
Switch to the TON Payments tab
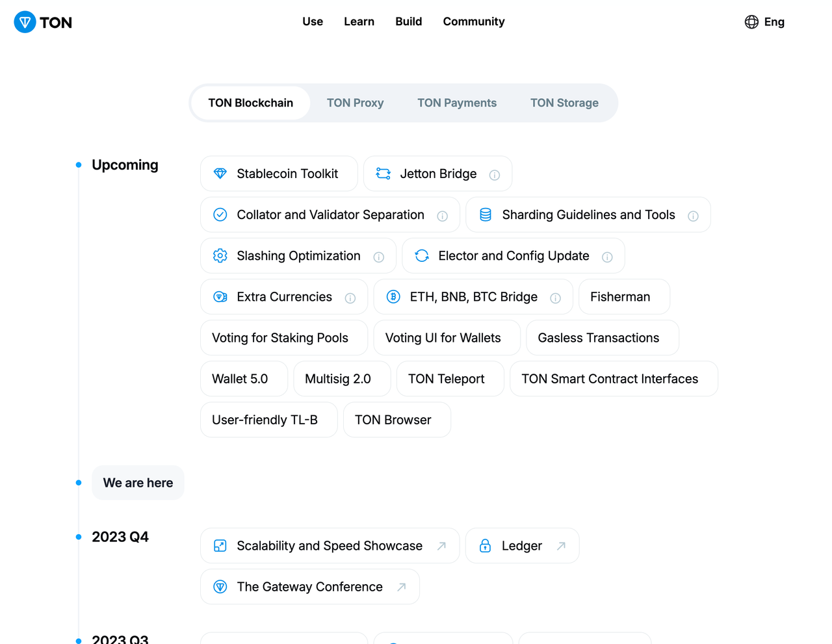coord(457,103)
